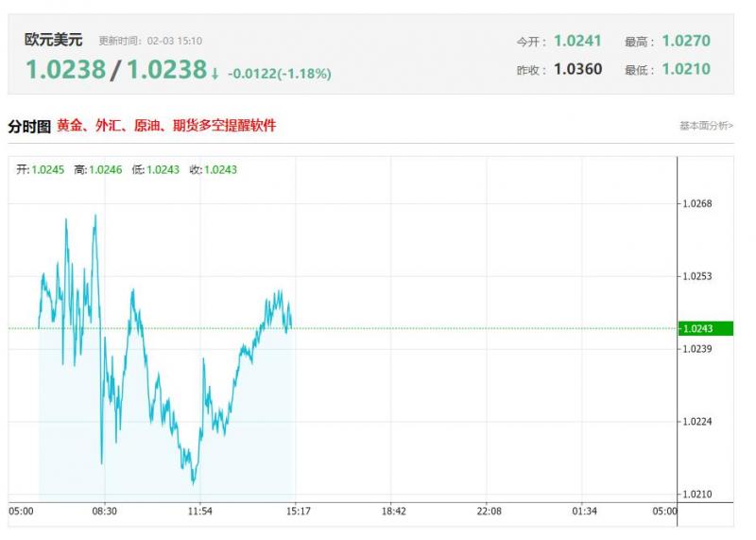Select the 今开 value 1.0241
The width and height of the screenshot is (756, 540).
click(x=577, y=41)
